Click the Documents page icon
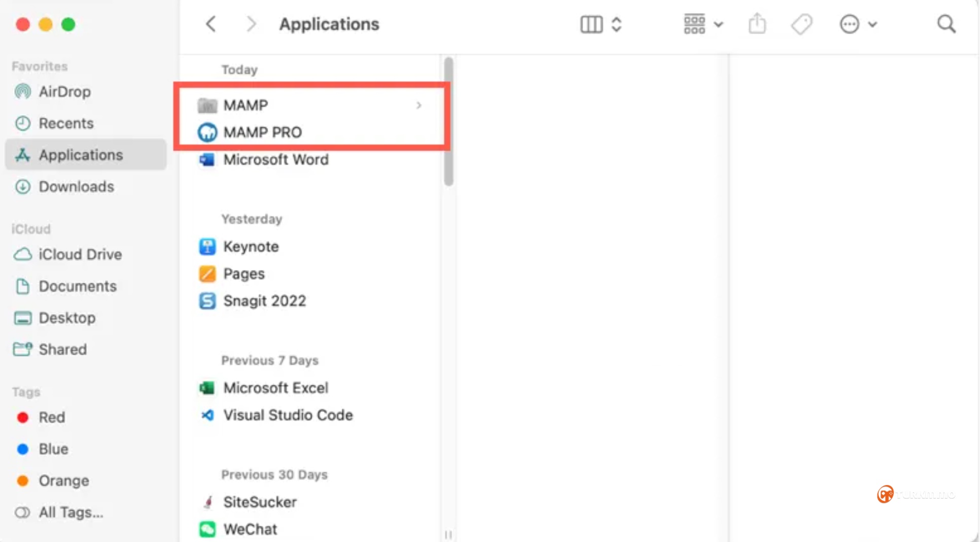The height and width of the screenshot is (542, 980). pos(23,286)
